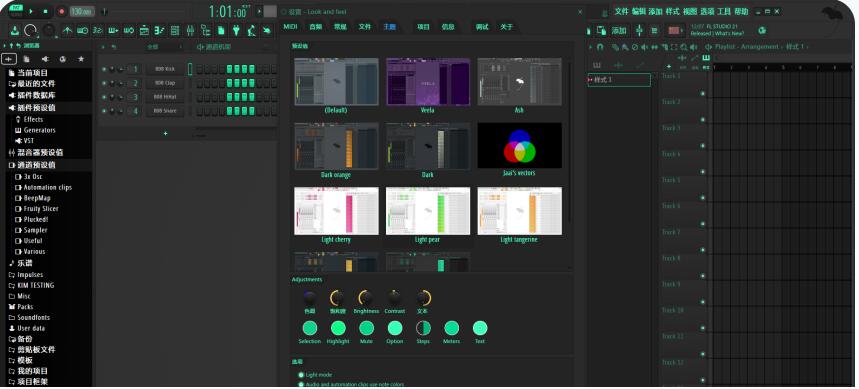859x389 pixels.
Task: Click the 808 Snare channel button
Action: 165,111
